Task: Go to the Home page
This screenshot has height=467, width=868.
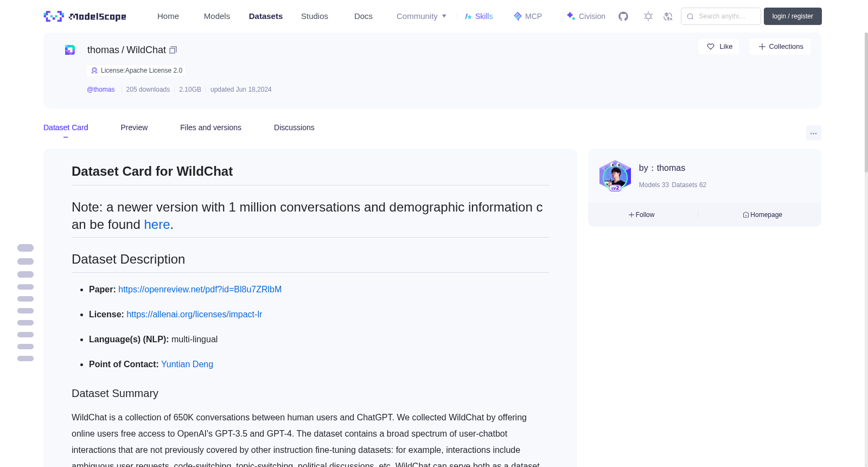Action: point(168,16)
